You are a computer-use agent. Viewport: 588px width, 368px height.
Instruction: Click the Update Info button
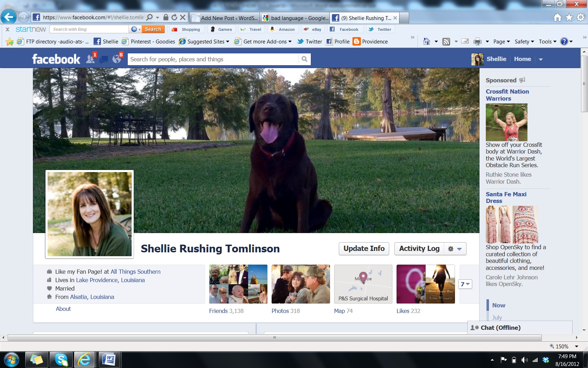click(x=364, y=248)
